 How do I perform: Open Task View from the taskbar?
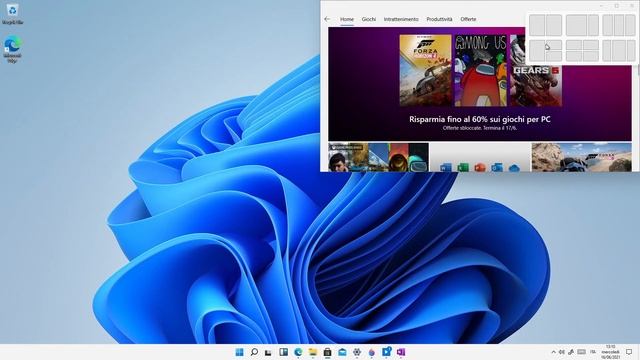coord(268,352)
